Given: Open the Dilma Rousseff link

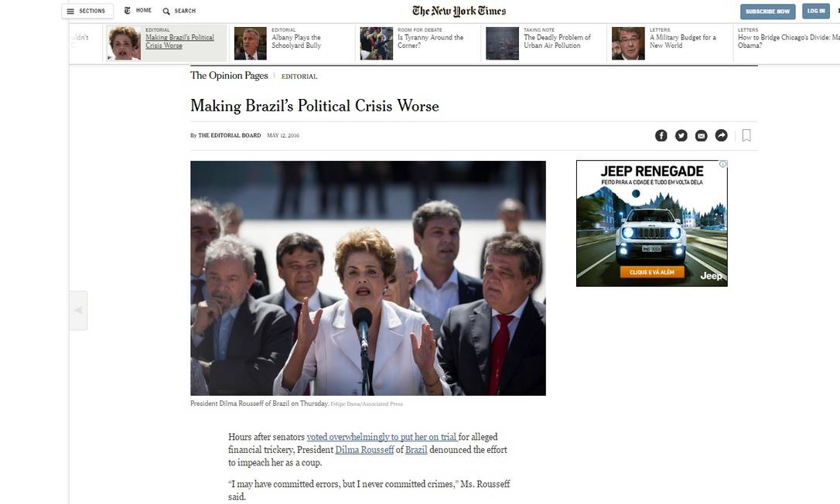Looking at the screenshot, I should (364, 450).
